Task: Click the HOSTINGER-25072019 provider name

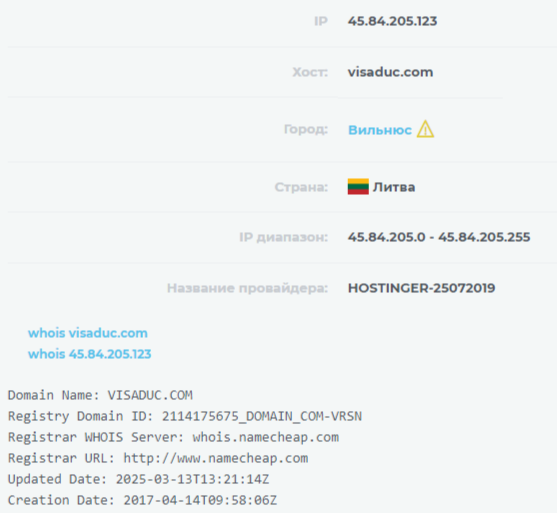Action: [421, 288]
